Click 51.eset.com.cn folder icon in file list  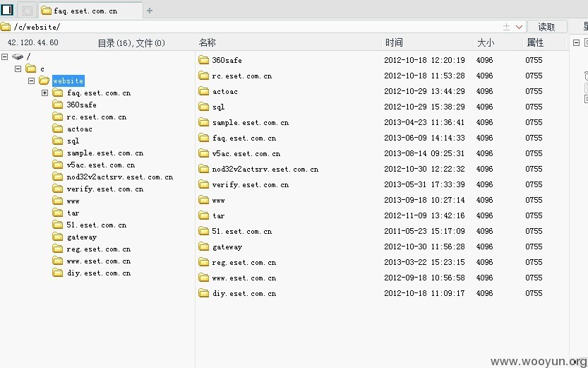(x=203, y=231)
